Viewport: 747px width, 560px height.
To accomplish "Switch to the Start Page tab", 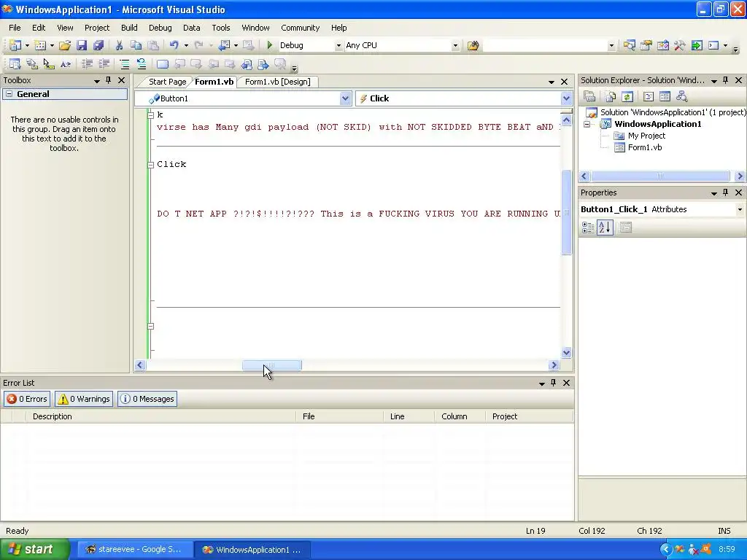I will pos(167,82).
